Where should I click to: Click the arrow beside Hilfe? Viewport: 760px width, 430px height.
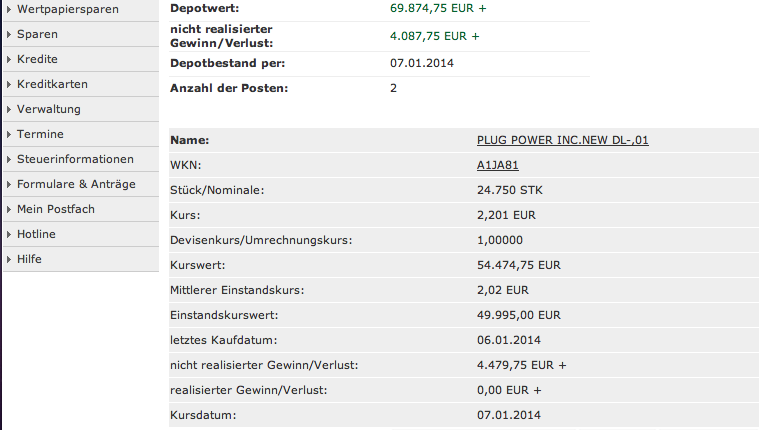9,259
